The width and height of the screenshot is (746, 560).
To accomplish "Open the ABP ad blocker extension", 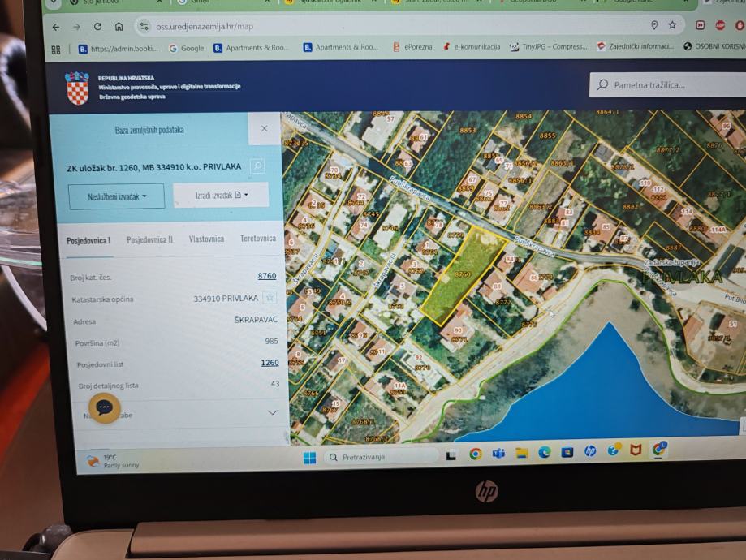I will pos(720,24).
